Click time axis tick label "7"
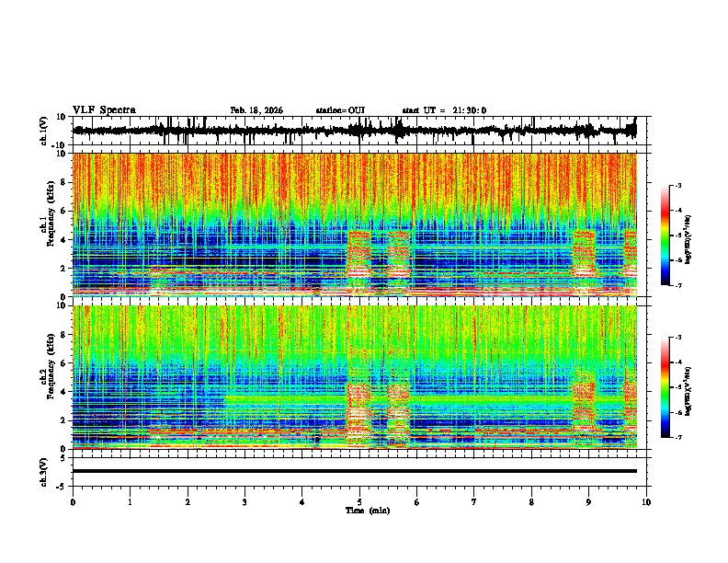Screen dimensions: 728x563 click(474, 502)
